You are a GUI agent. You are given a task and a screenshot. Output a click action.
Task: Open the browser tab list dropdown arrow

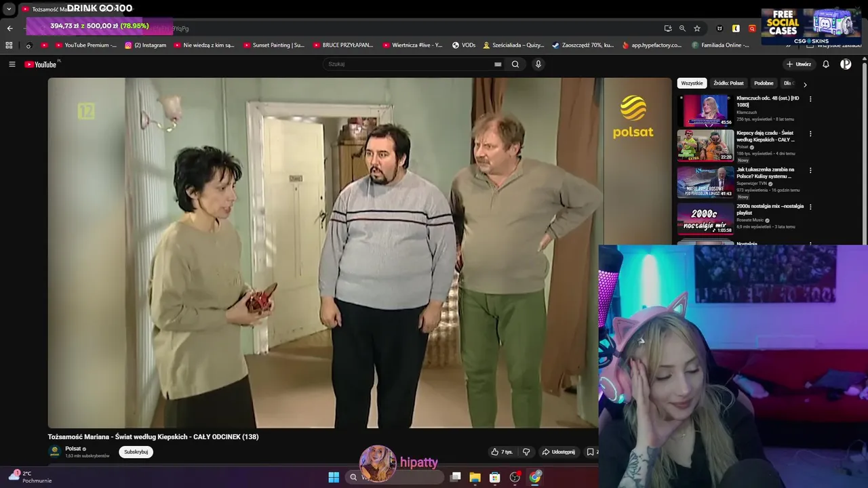point(9,9)
